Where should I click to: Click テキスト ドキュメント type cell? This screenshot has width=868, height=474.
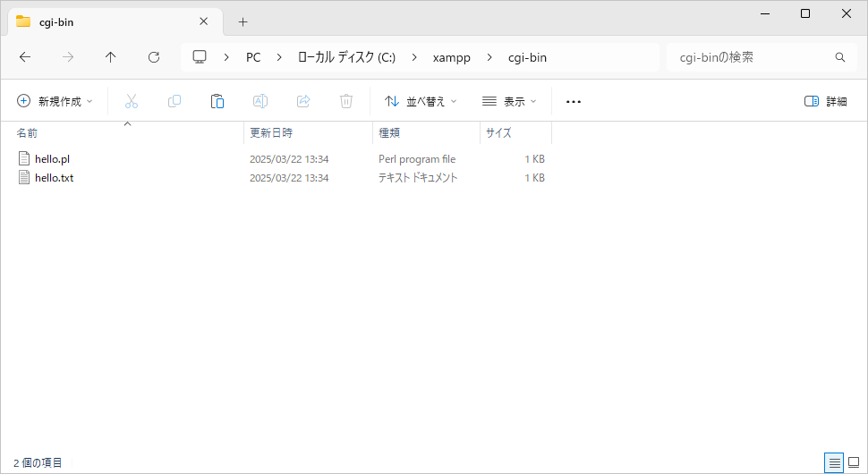click(x=418, y=178)
